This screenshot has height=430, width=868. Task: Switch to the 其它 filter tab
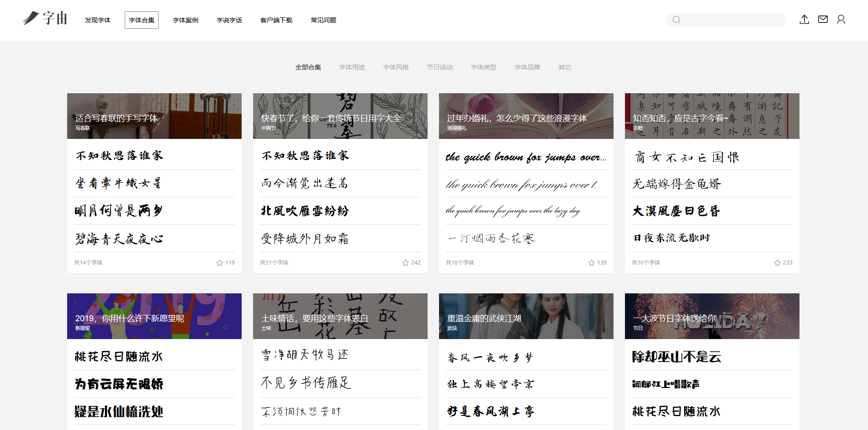coord(565,67)
